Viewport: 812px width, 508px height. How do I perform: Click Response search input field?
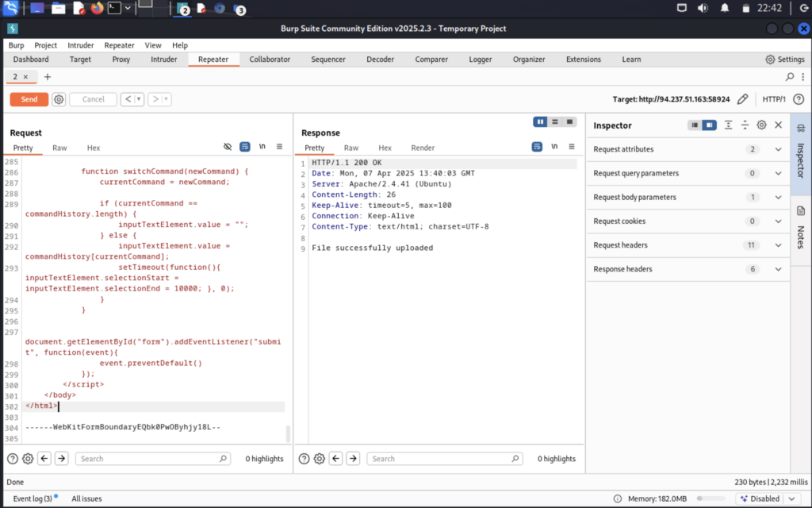coord(444,458)
